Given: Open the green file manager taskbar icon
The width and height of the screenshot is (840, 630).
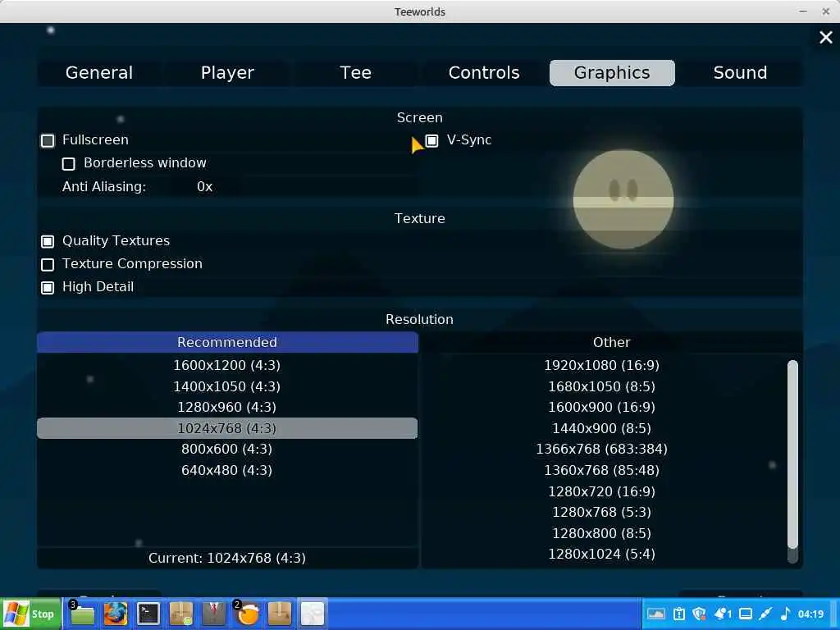Looking at the screenshot, I should 82,614.
